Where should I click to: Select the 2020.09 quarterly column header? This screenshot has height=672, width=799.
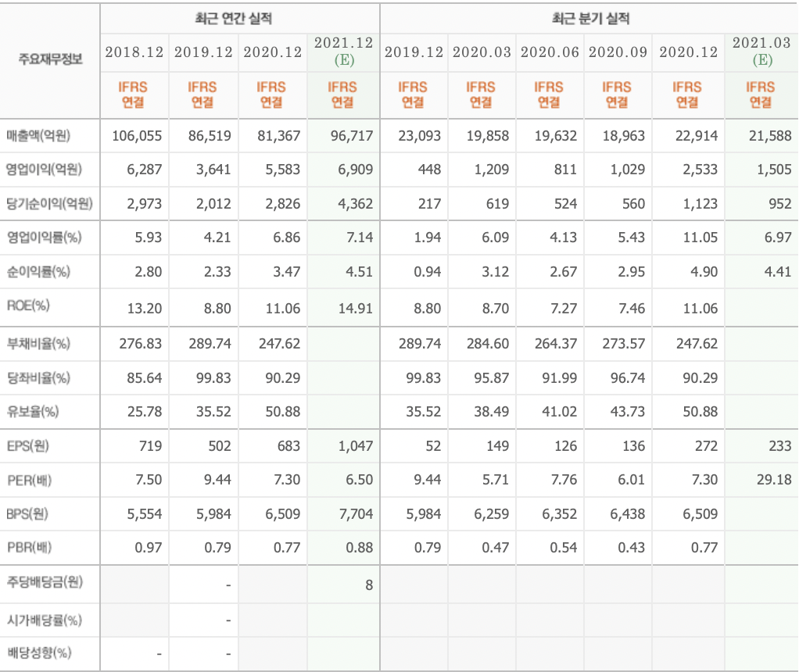point(618,52)
